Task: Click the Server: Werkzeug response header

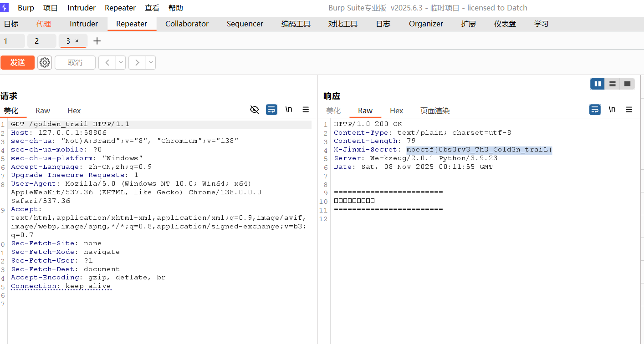Action: 416,158
